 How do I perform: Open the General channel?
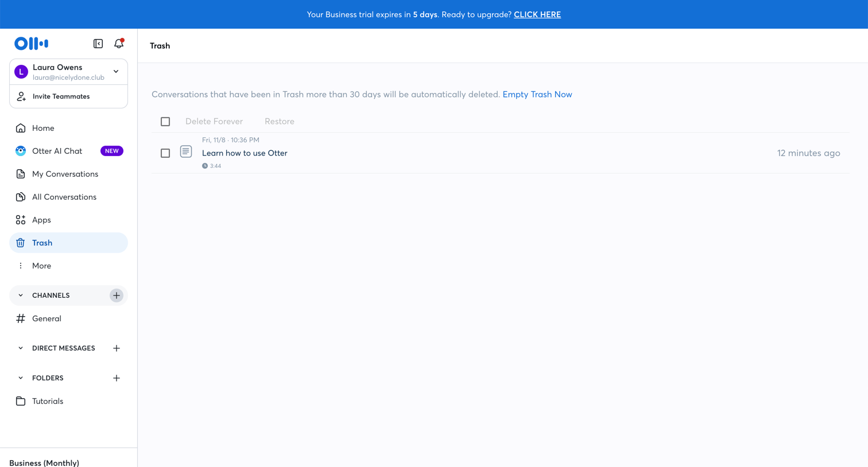pyautogui.click(x=68, y=318)
